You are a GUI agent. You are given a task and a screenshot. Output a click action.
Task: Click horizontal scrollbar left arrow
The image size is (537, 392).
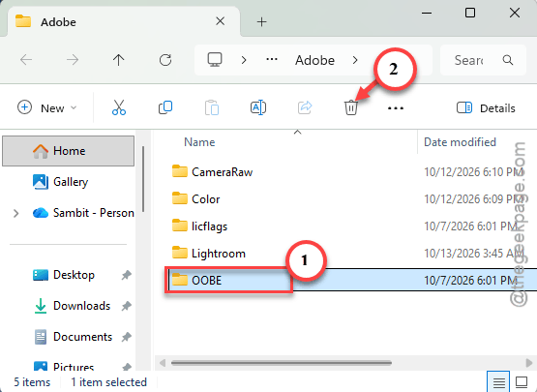(163, 363)
